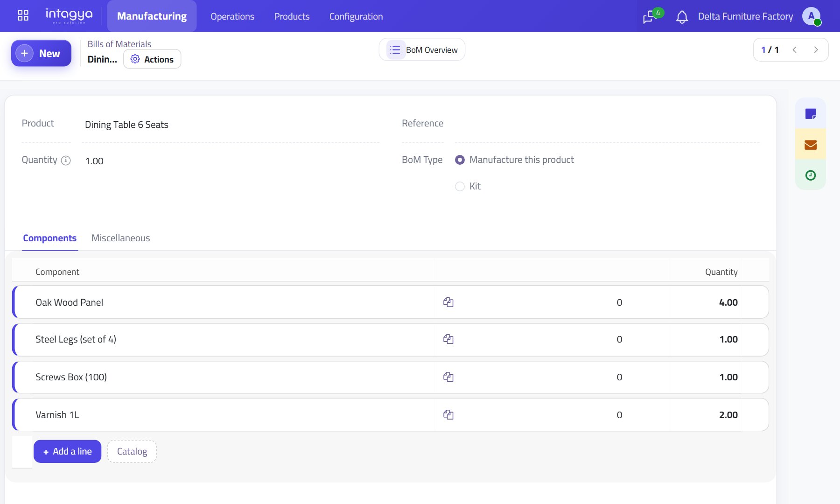
Task: Open the Configuration menu
Action: pyautogui.click(x=356, y=16)
